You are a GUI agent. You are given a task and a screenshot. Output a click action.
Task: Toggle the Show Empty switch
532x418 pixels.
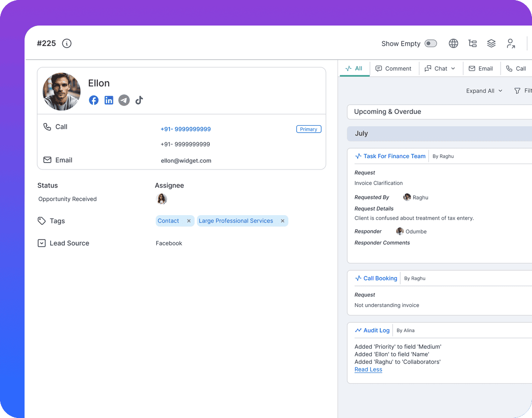pyautogui.click(x=431, y=43)
